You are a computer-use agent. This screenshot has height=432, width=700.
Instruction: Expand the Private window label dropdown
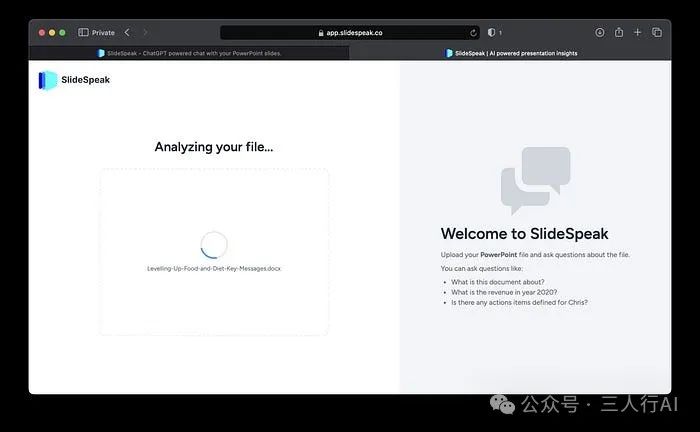(103, 32)
